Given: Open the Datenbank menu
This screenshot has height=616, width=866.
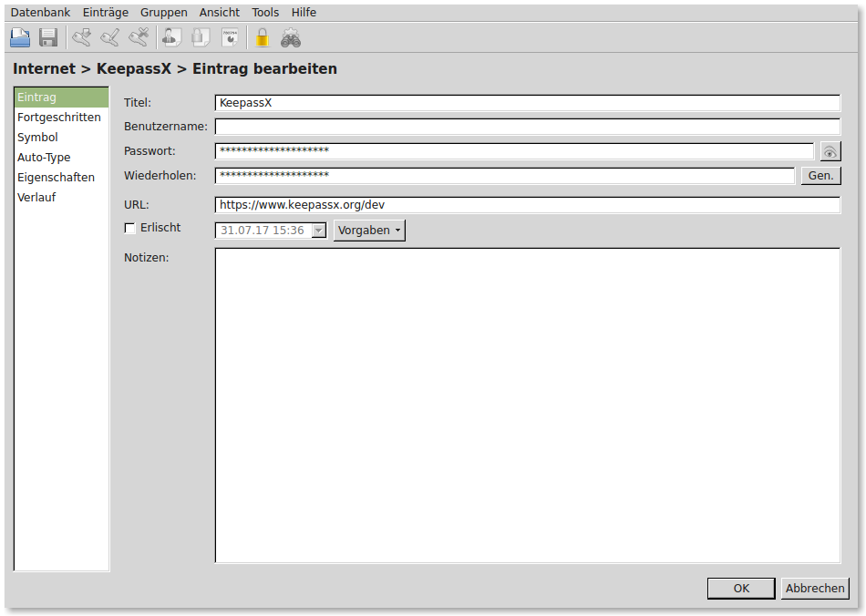Looking at the screenshot, I should pos(40,12).
